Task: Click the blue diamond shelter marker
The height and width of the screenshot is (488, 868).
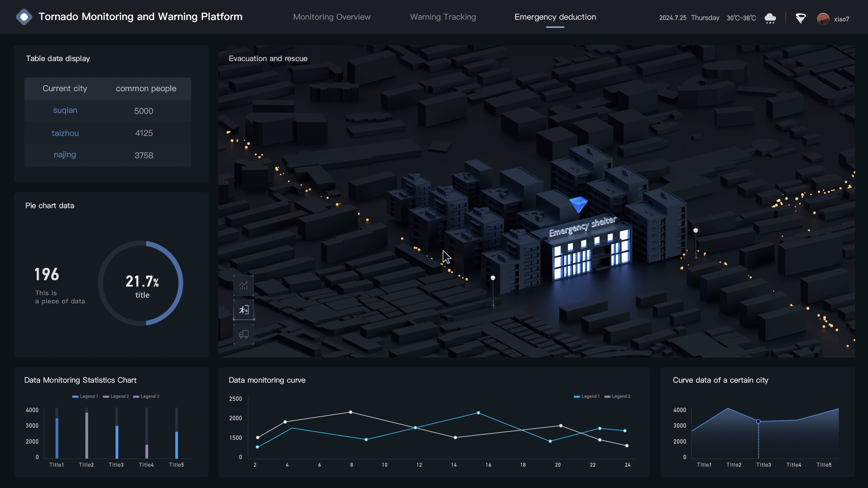Action: 578,204
